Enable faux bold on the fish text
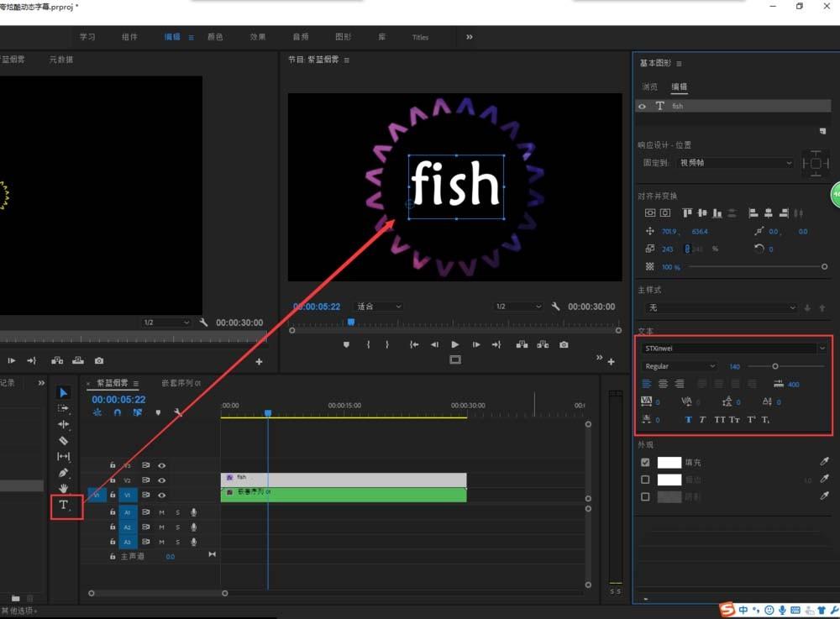 (689, 419)
